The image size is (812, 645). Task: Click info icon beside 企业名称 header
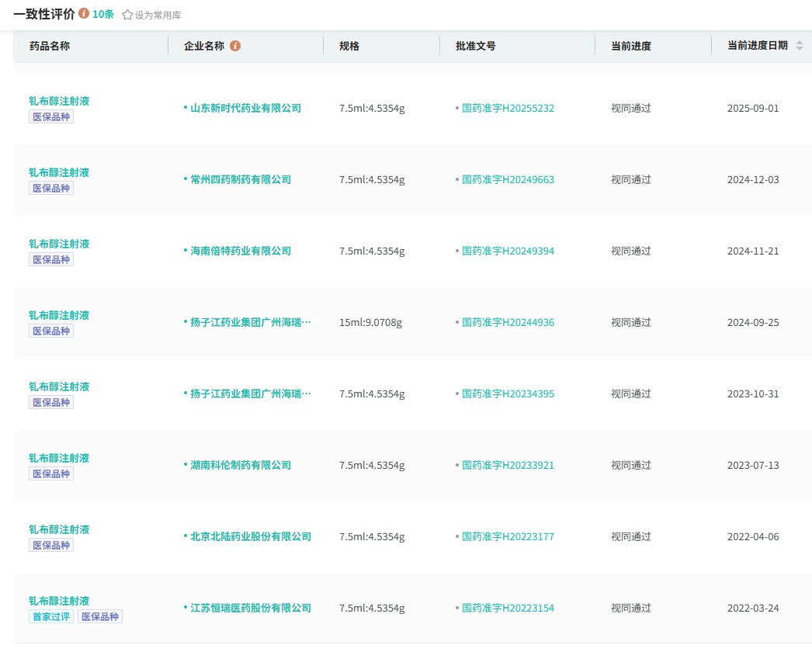235,46
